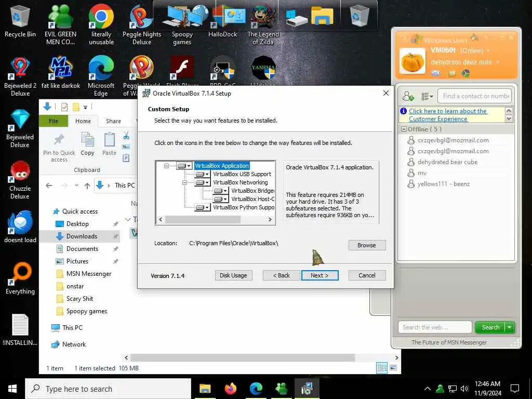
Task: Click Pin to Quick access in Explorer
Action: tap(59, 148)
